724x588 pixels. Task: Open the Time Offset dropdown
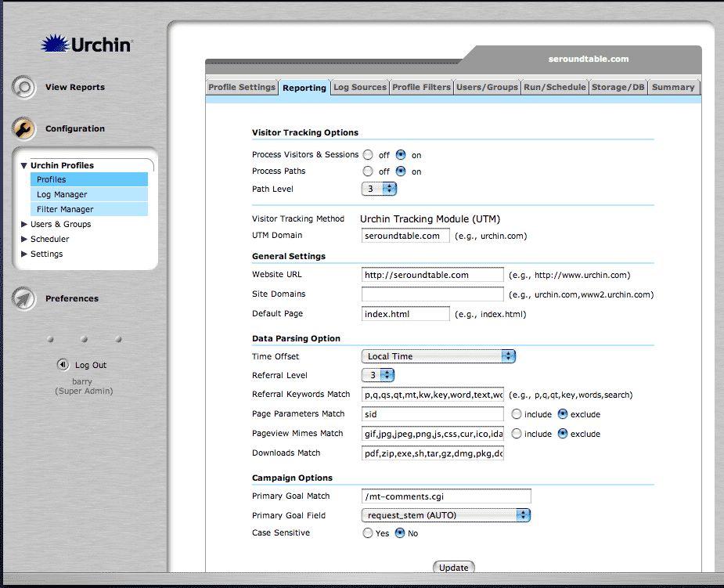point(438,356)
